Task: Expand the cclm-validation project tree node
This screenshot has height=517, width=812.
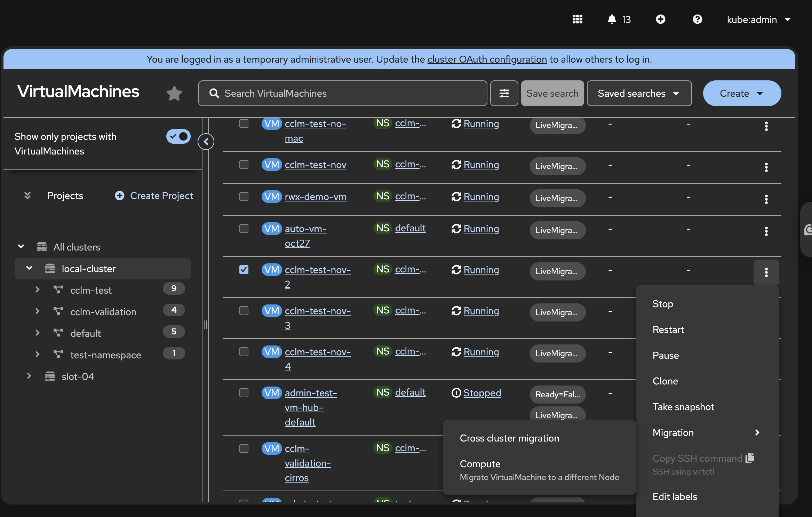Action: pyautogui.click(x=37, y=311)
